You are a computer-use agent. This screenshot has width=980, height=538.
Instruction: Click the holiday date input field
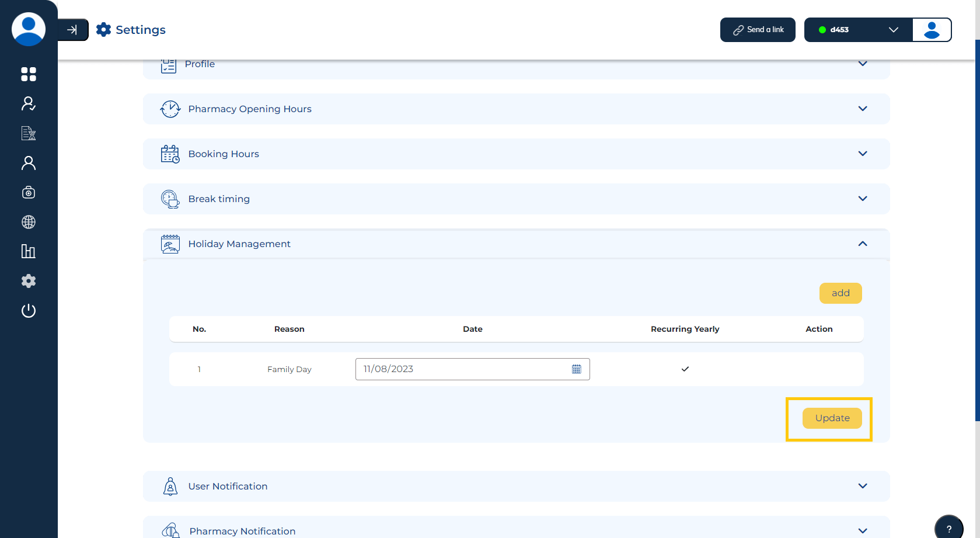point(461,369)
